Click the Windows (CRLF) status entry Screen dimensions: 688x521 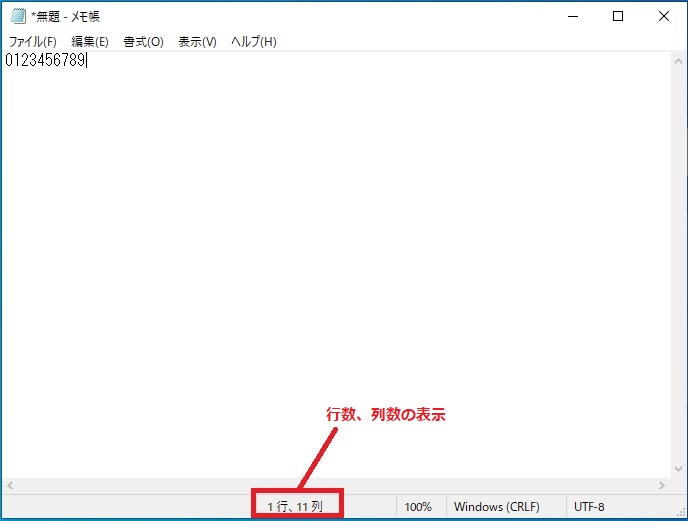tap(497, 507)
